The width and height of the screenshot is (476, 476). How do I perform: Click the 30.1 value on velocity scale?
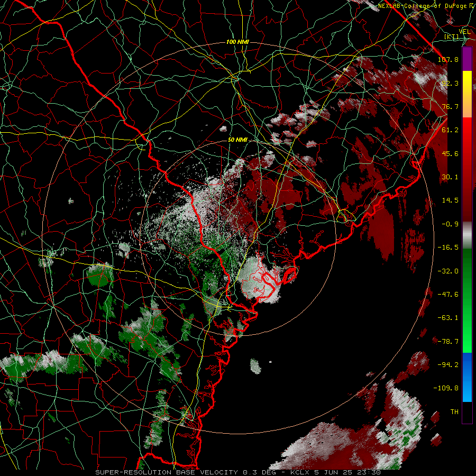point(450,177)
